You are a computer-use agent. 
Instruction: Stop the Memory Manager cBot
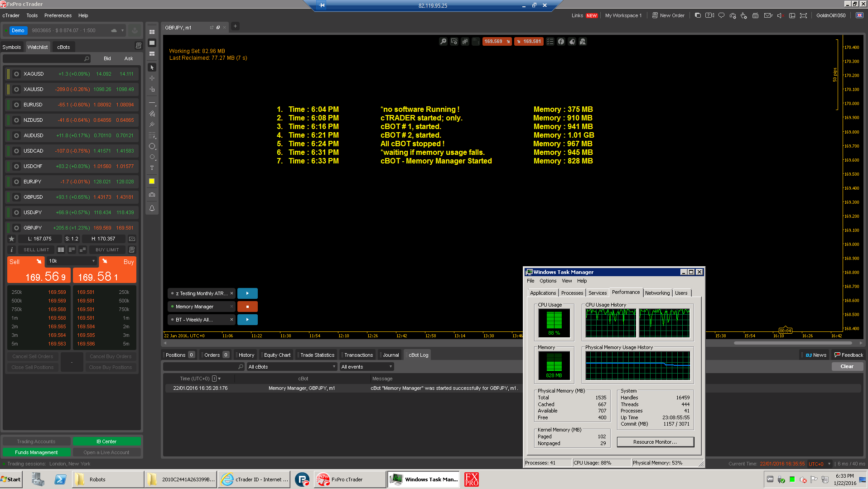(x=247, y=307)
